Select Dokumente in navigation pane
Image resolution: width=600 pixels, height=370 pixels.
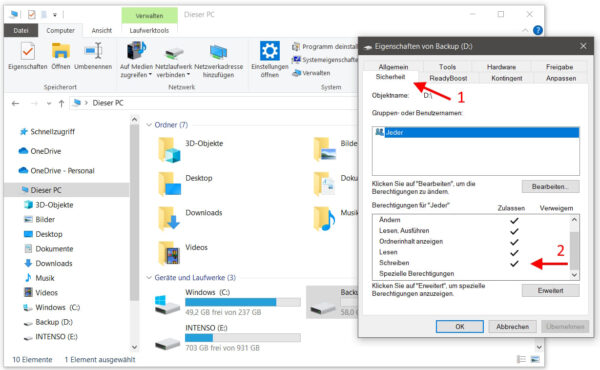tap(49, 249)
